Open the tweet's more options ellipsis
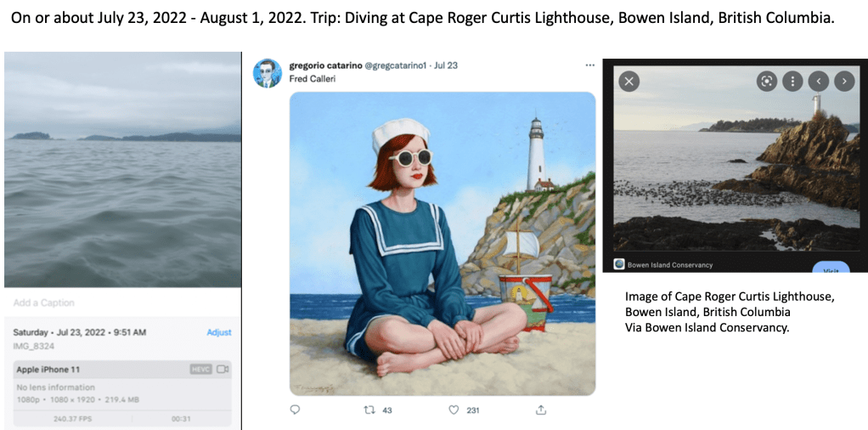 pos(589,65)
